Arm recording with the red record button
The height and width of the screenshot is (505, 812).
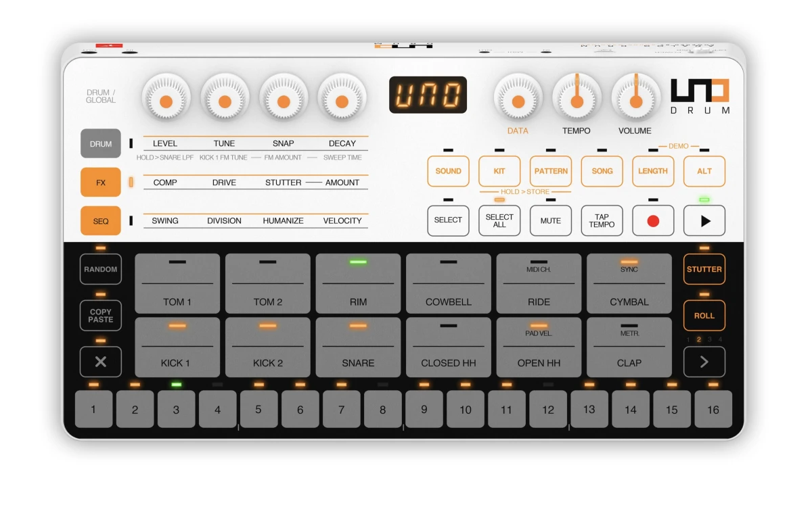click(652, 220)
